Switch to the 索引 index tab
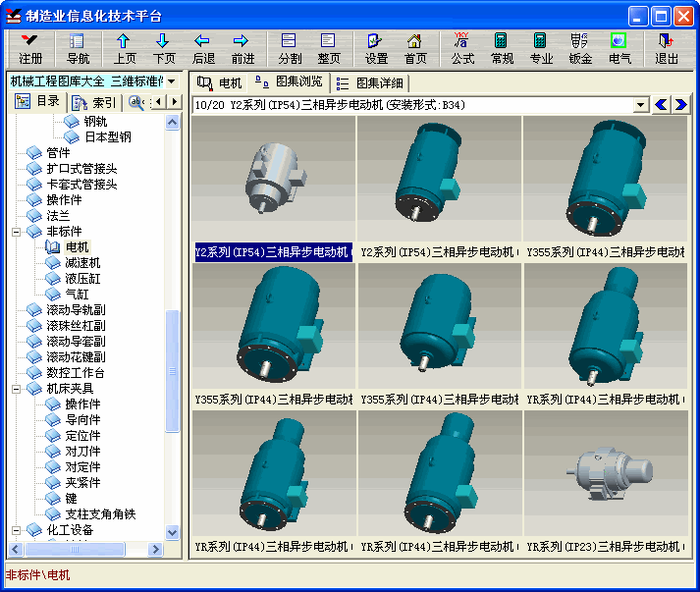 [94, 102]
